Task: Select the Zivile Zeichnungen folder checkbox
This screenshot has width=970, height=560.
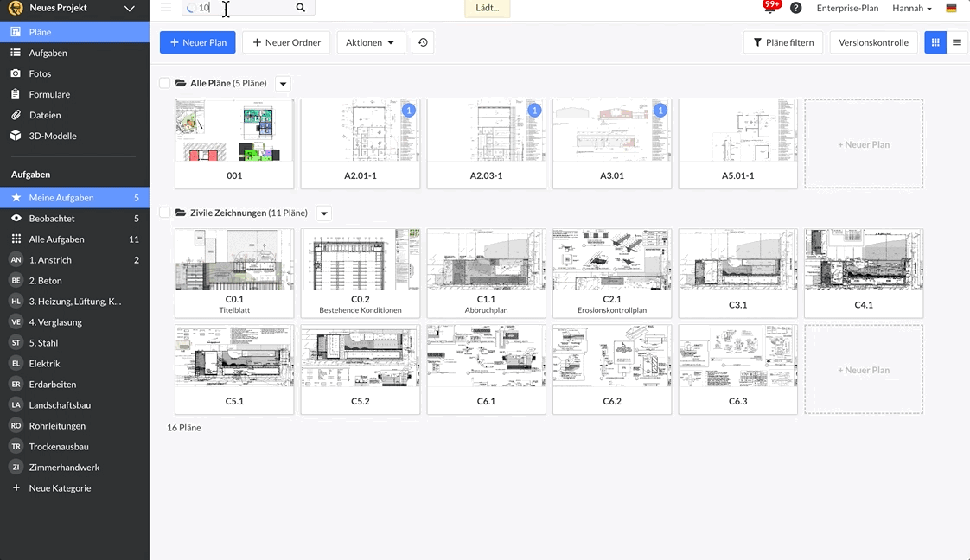Action: coord(164,213)
